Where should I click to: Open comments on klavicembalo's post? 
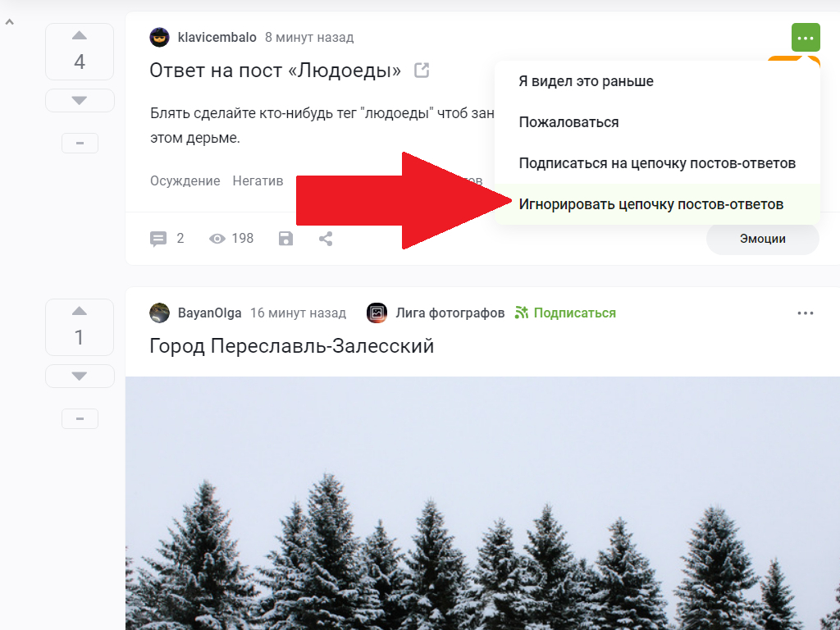pyautogui.click(x=167, y=239)
